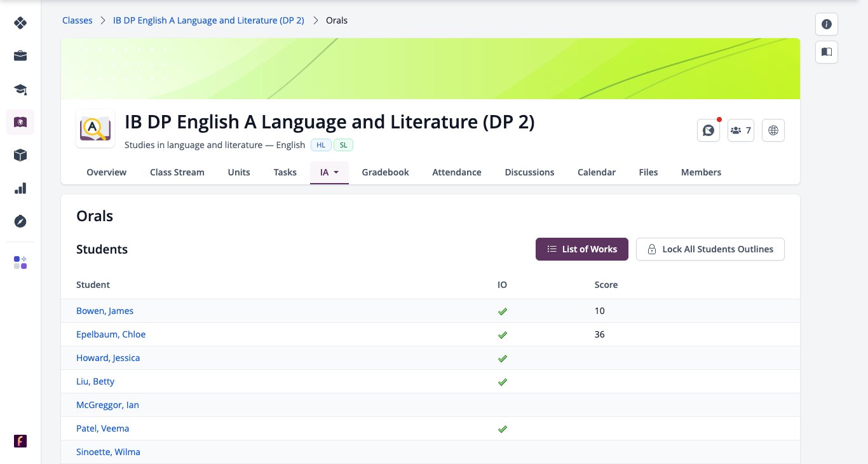Open student Epelbaum, Chloe
The image size is (868, 464).
click(x=111, y=334)
